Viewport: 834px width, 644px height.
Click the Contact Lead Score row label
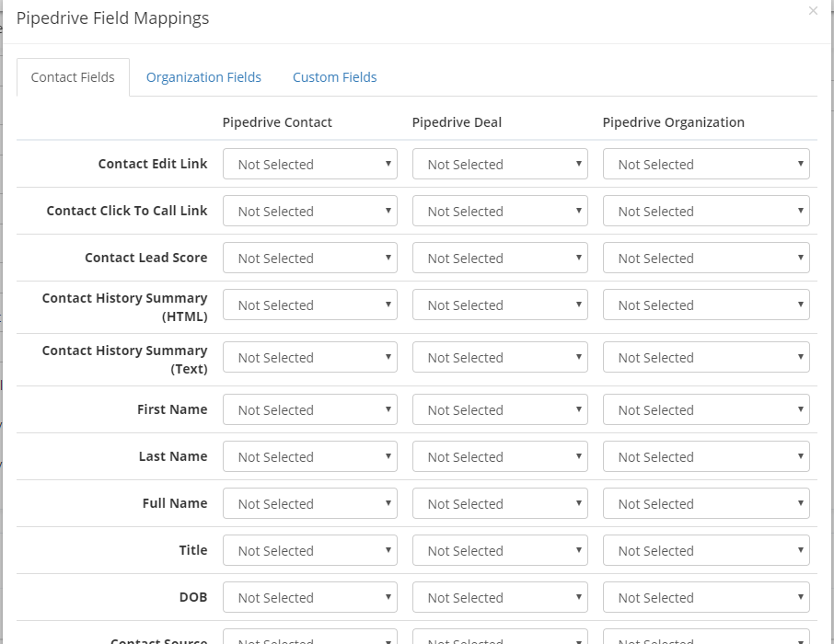[146, 258]
